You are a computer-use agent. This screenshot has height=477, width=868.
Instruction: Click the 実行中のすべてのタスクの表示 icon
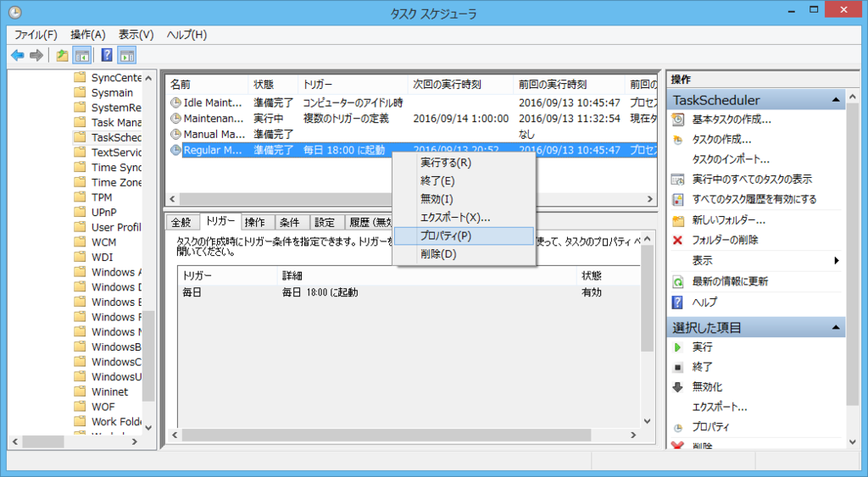677,180
